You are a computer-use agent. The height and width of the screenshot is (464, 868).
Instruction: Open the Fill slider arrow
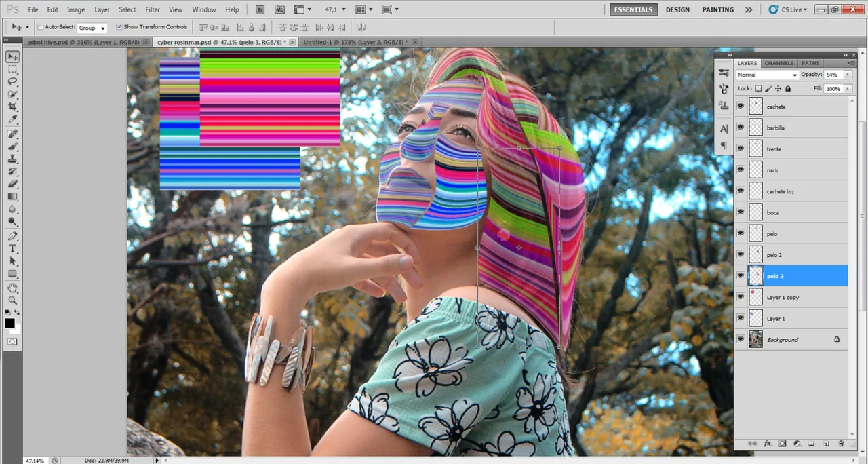(848, 88)
